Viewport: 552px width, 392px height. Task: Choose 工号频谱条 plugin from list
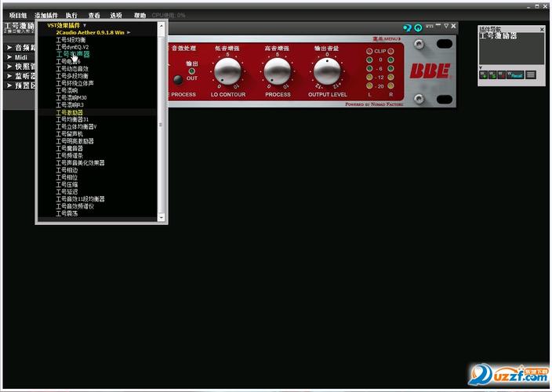pos(69,155)
